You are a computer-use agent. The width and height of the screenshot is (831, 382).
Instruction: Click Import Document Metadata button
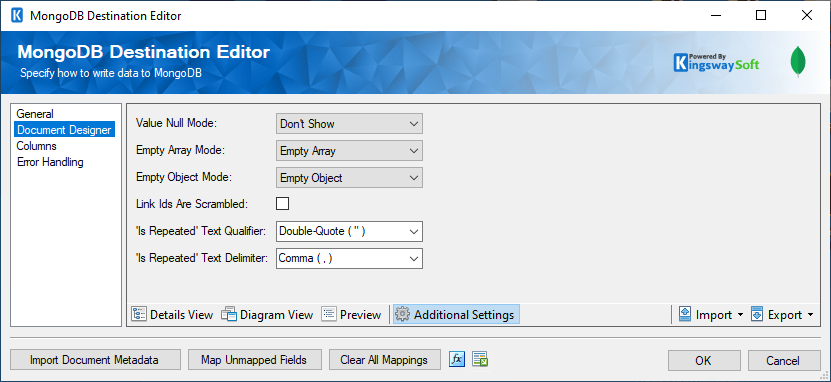(x=95, y=360)
